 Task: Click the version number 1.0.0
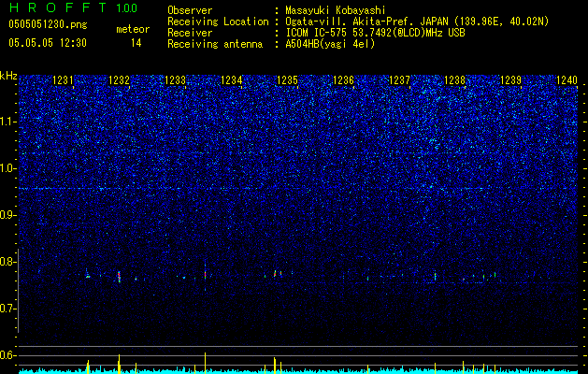point(126,8)
